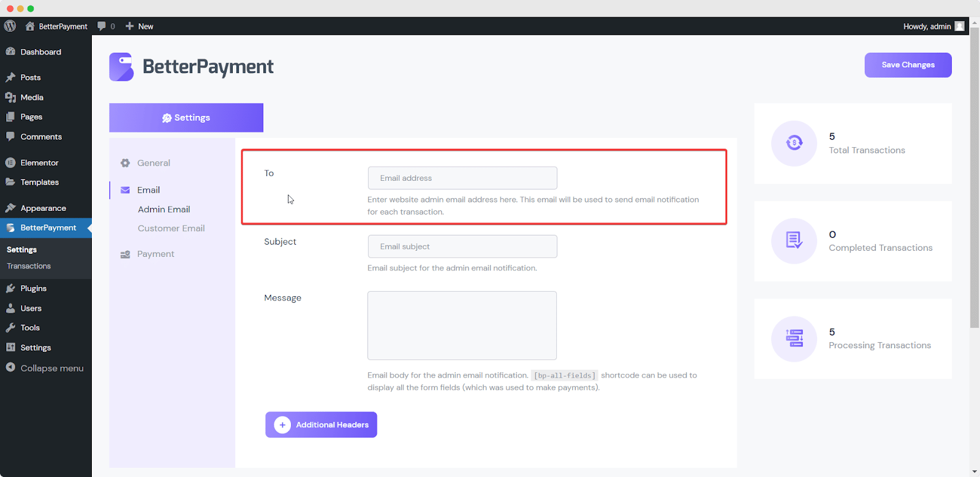Viewport: 980px width, 477px height.
Task: Click the Comments icon in sidebar
Action: click(x=10, y=136)
